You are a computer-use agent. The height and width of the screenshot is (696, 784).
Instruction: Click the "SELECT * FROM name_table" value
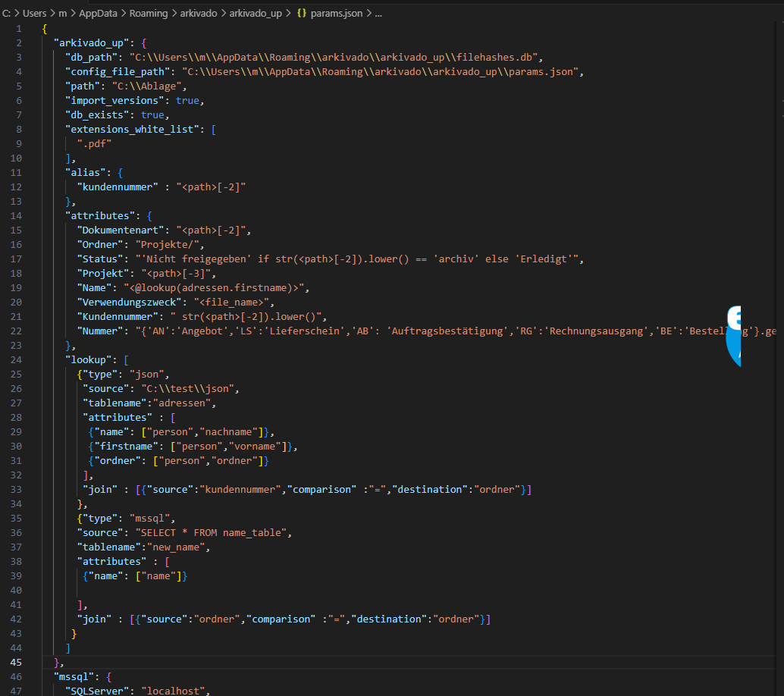(x=211, y=533)
